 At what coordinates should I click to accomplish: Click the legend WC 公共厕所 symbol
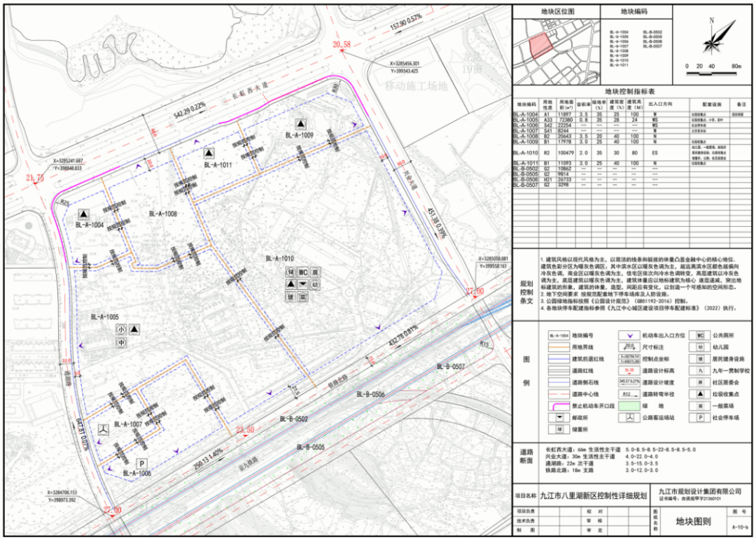[699, 335]
